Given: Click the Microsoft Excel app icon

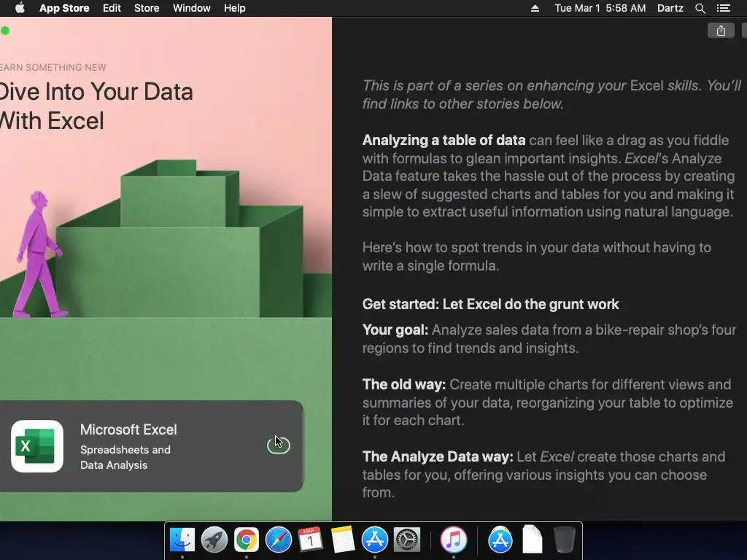Looking at the screenshot, I should tap(37, 446).
